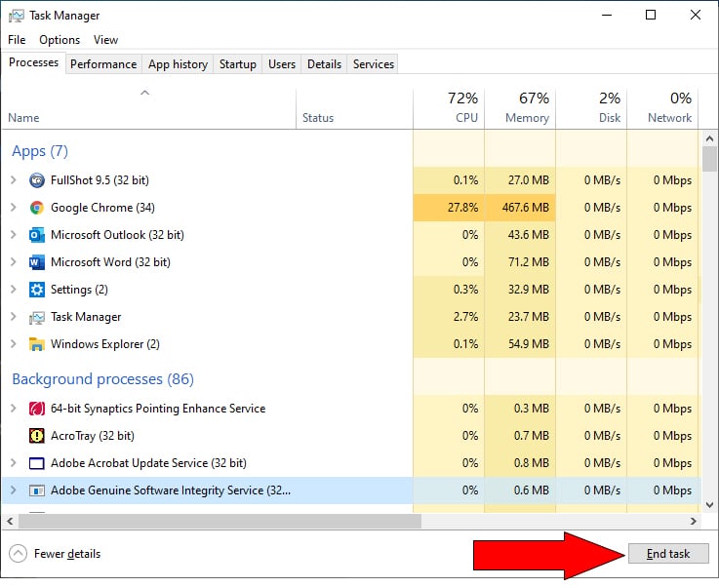Image resolution: width=719 pixels, height=588 pixels.
Task: Click the AcroTray process icon
Action: [x=37, y=436]
